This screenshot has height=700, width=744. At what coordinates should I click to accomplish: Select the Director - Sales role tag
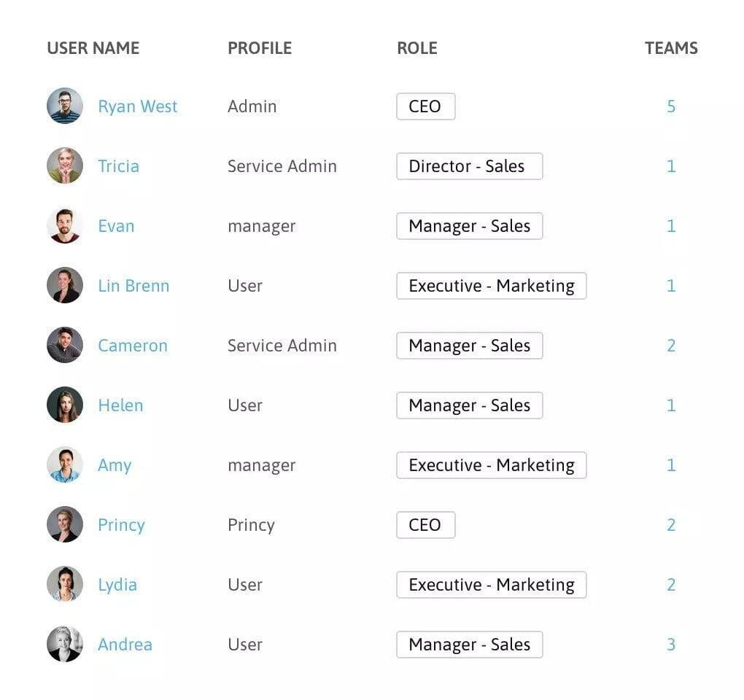pyautogui.click(x=469, y=166)
